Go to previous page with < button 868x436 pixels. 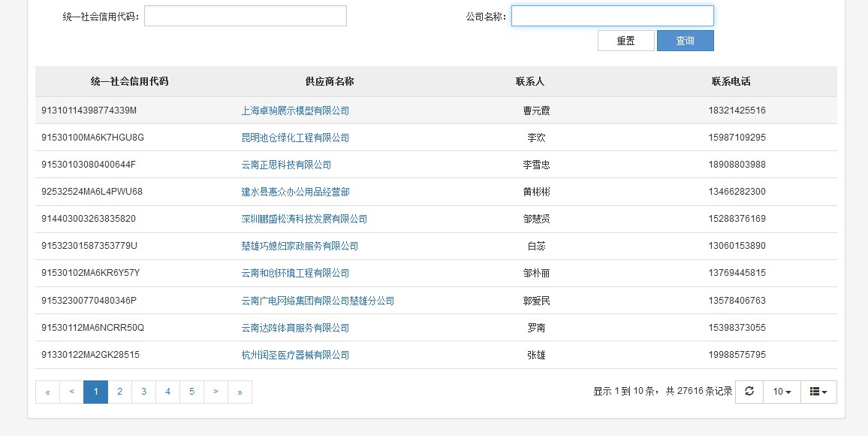tap(71, 392)
